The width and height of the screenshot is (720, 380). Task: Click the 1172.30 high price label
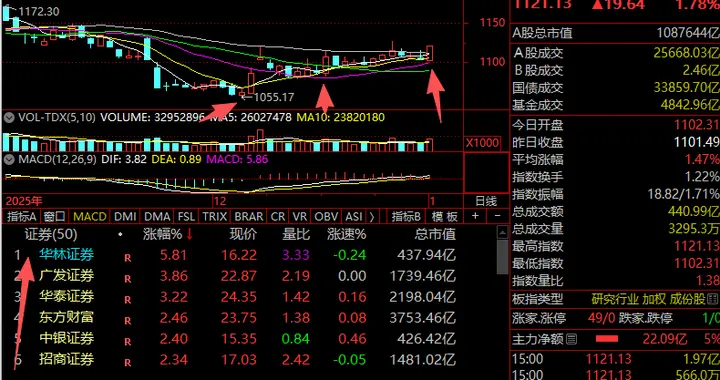tap(39, 11)
